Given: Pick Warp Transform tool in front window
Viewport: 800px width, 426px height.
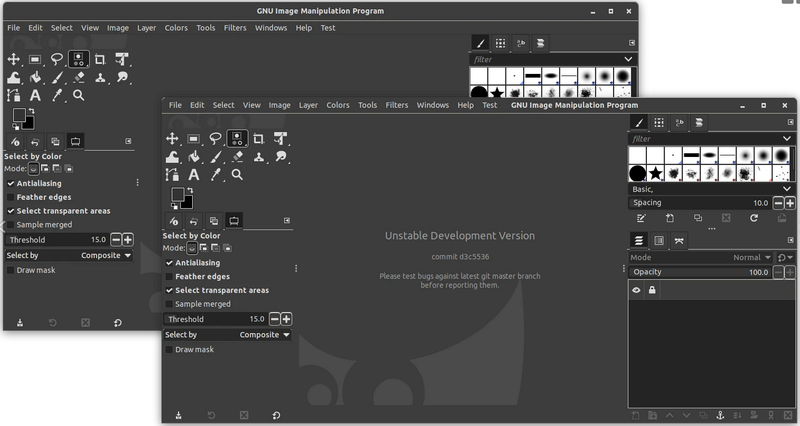Looking at the screenshot, I should pyautogui.click(x=172, y=157).
